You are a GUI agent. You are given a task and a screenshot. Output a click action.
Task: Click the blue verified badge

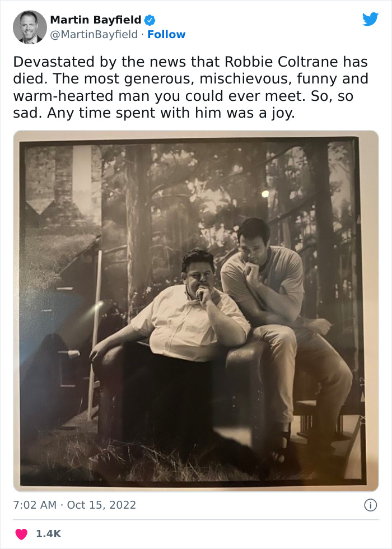tap(150, 20)
